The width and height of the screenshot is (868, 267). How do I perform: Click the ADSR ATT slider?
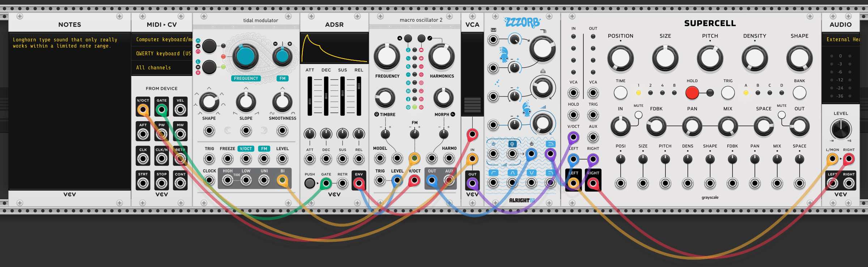(x=310, y=96)
